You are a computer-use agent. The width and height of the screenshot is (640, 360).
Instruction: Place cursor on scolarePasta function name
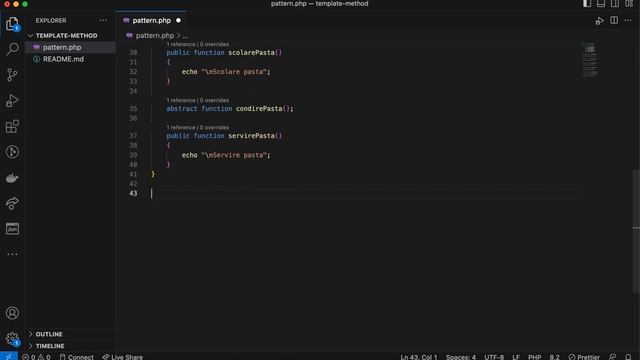[x=251, y=53]
